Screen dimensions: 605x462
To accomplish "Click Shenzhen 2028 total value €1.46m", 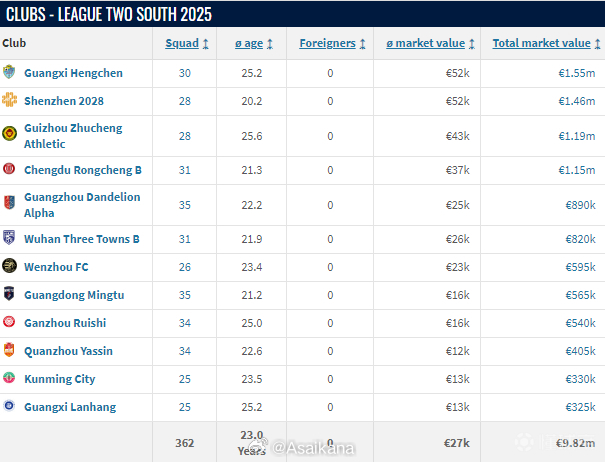I will coord(577,101).
